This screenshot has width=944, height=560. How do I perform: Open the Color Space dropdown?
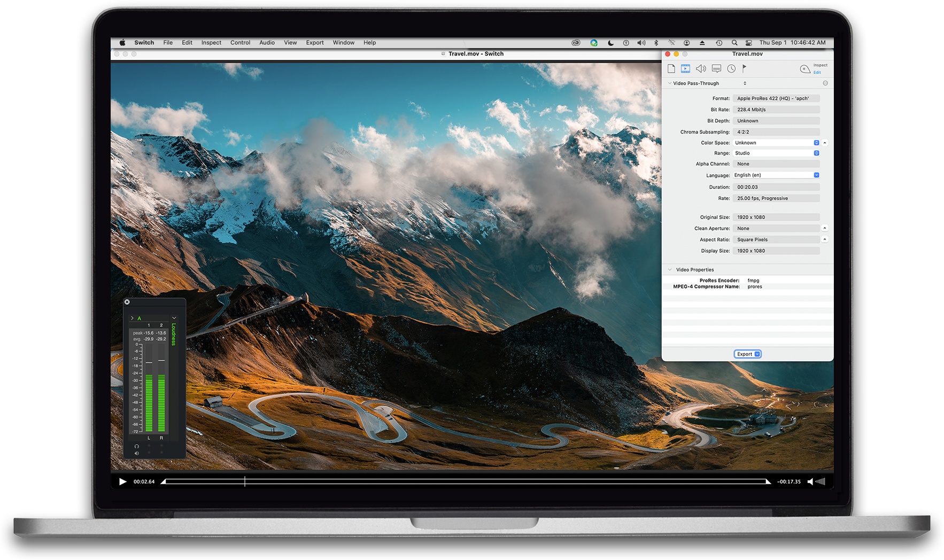click(x=776, y=143)
